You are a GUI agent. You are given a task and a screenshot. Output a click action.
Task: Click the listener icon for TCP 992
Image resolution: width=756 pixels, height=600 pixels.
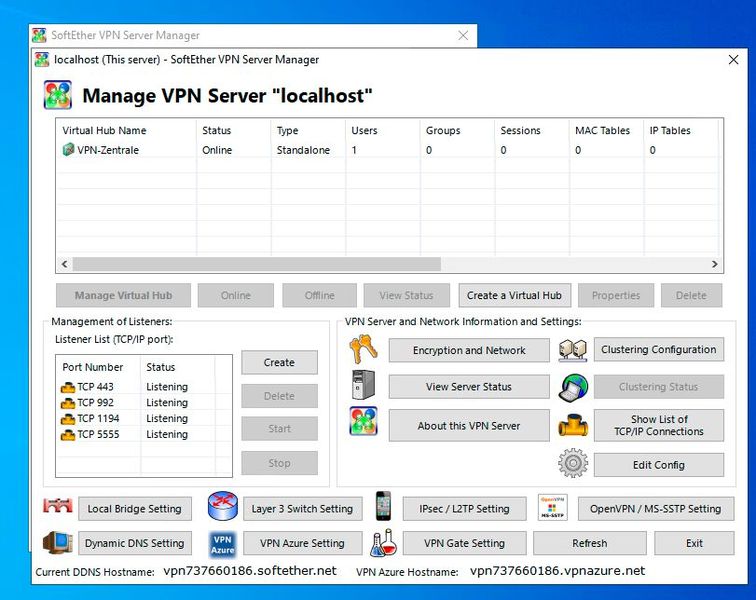(68, 403)
